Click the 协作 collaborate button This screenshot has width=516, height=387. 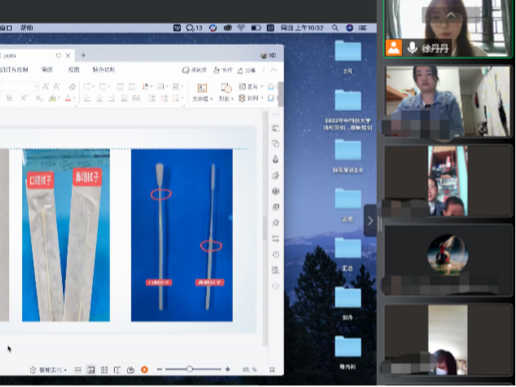(x=223, y=70)
